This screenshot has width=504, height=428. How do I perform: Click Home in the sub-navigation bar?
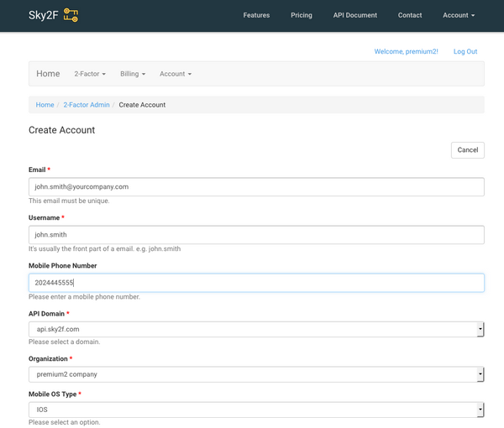tap(48, 74)
